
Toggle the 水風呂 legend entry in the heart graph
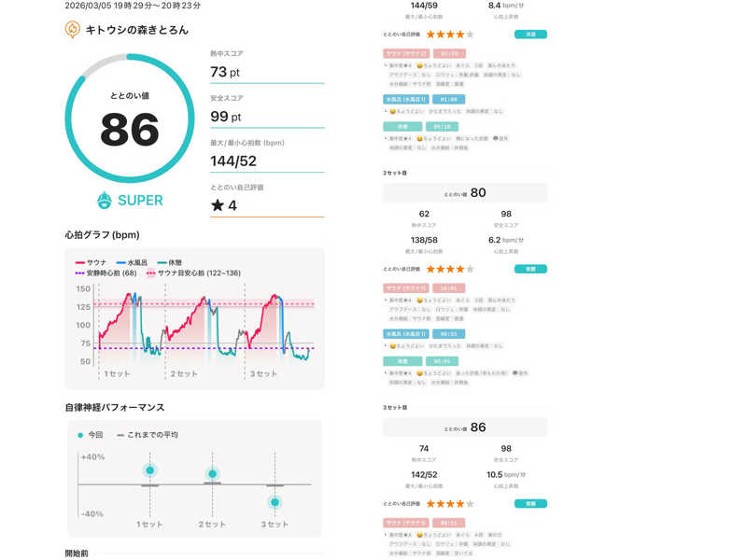[x=132, y=262]
